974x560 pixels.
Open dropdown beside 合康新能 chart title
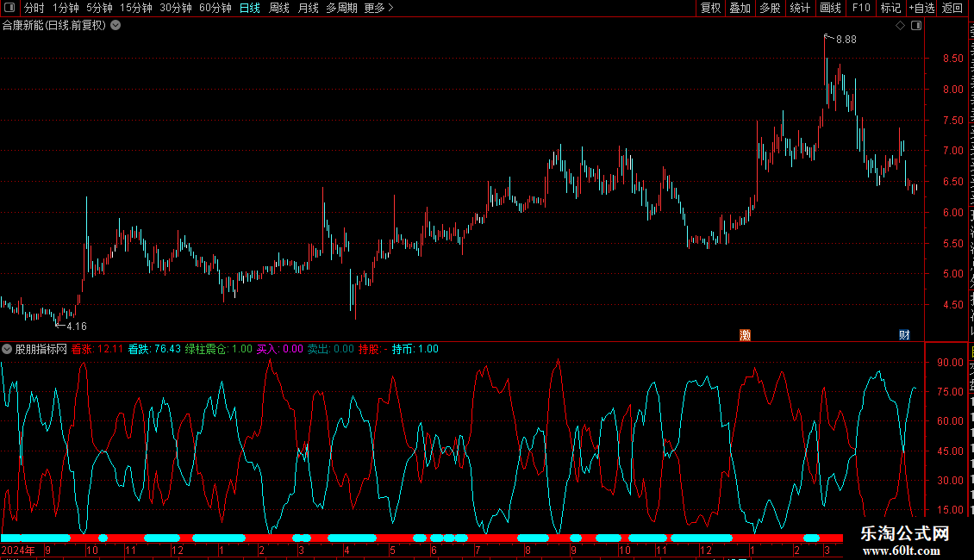coord(116,26)
